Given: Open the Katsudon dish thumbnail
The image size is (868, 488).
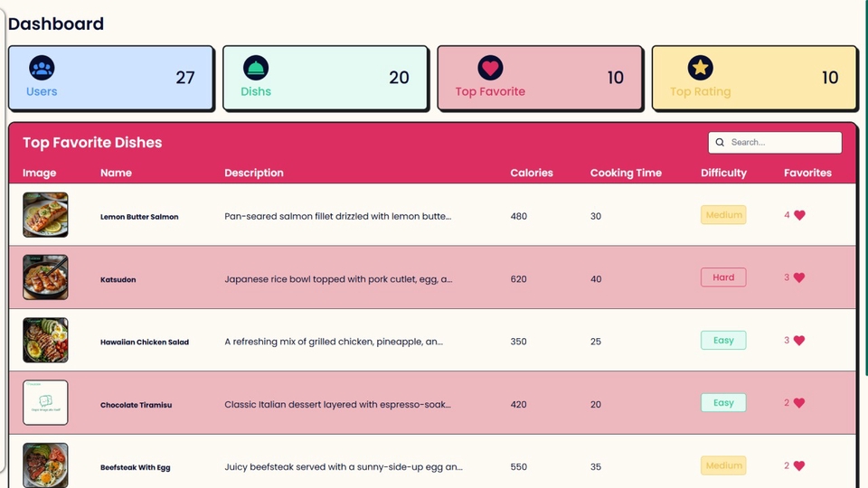Looking at the screenshot, I should (x=45, y=277).
